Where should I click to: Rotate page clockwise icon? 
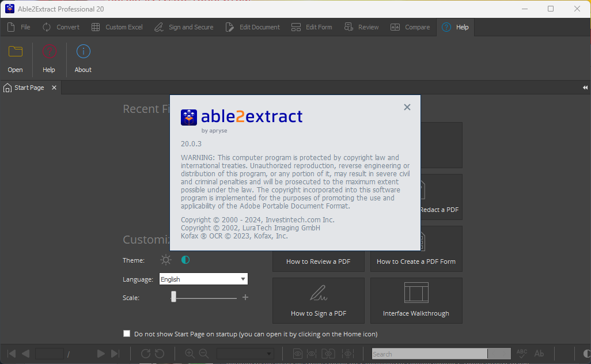coord(146,354)
